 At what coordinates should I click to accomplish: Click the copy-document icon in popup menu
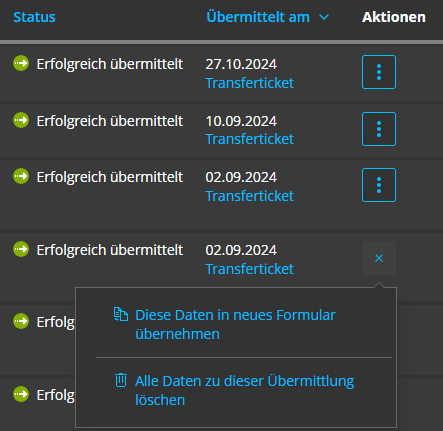pyautogui.click(x=121, y=314)
